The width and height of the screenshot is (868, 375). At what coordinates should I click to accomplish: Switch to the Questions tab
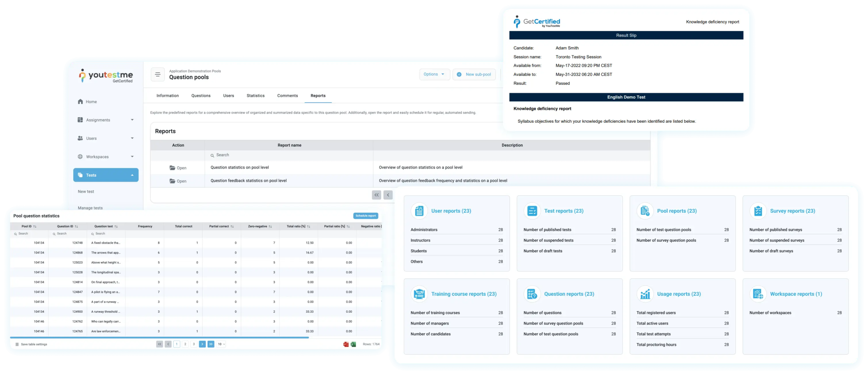point(201,96)
